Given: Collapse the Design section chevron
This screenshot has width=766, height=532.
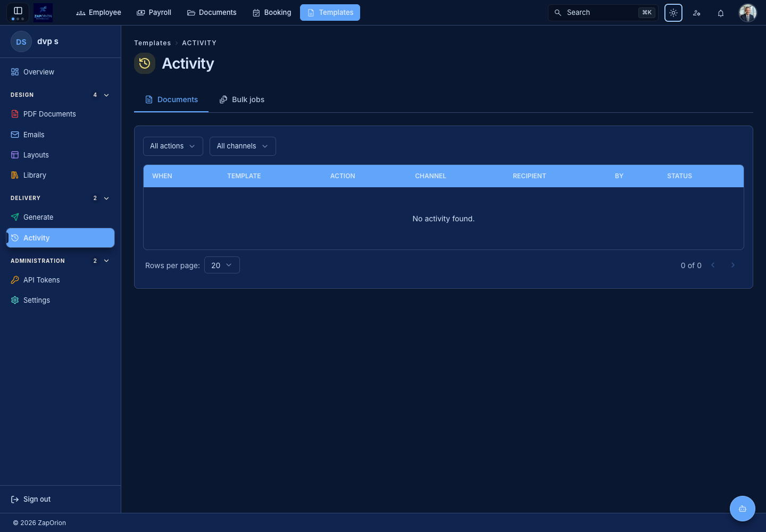Looking at the screenshot, I should click(106, 95).
